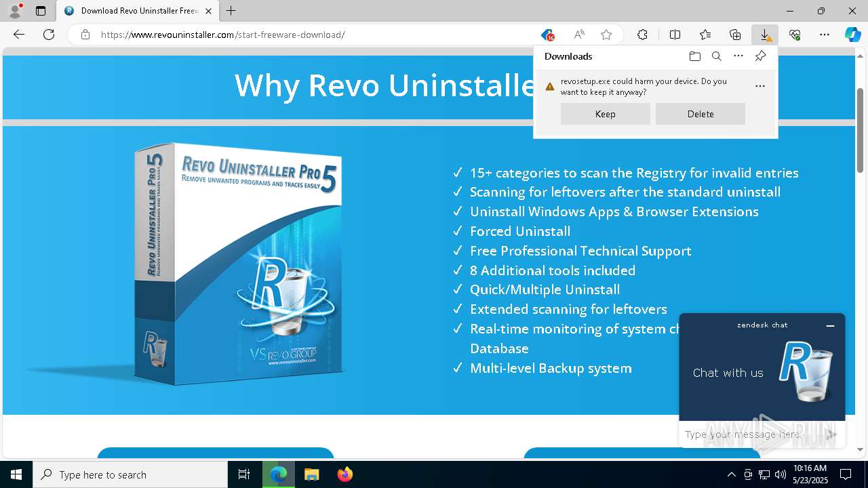Open Copilot sidebar icon

tap(852, 35)
